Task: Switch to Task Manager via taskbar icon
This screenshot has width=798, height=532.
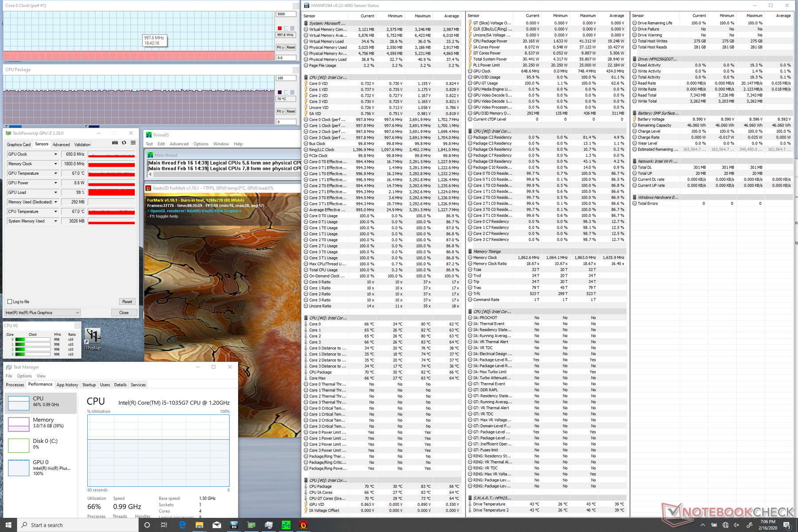Action: (269, 525)
